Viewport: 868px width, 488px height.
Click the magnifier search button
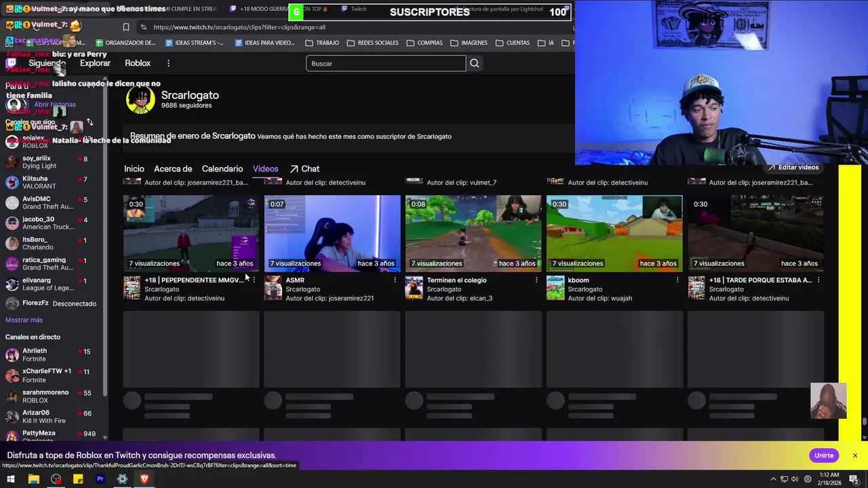[475, 63]
